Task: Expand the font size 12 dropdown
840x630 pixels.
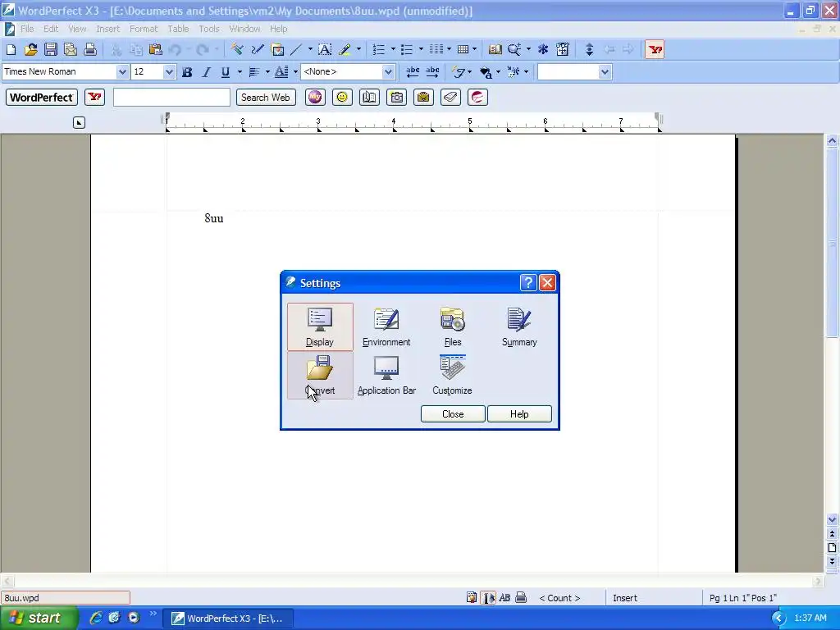Action: click(169, 72)
